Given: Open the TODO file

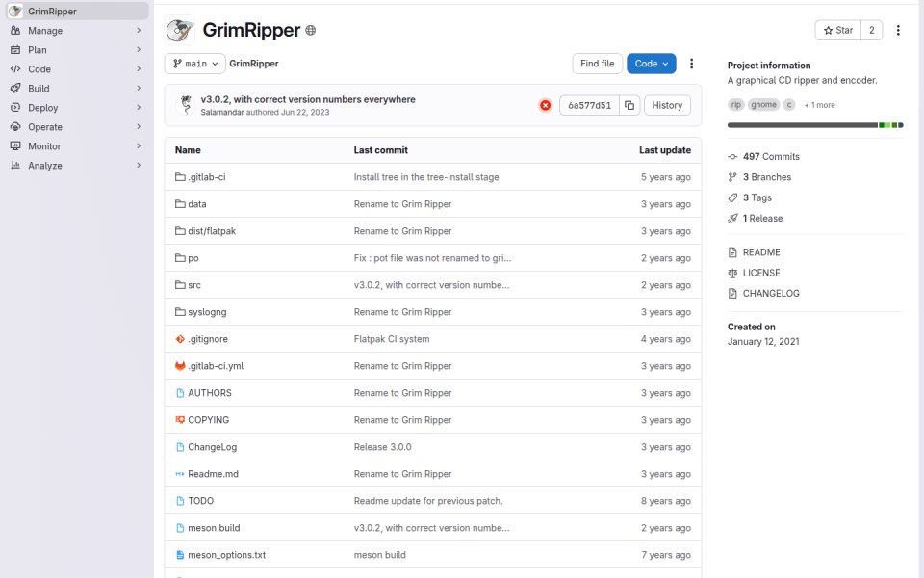Looking at the screenshot, I should click(x=201, y=501).
